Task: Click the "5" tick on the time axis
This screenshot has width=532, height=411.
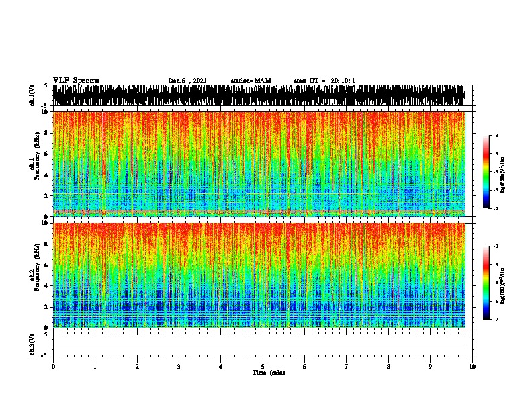Action: (x=263, y=367)
